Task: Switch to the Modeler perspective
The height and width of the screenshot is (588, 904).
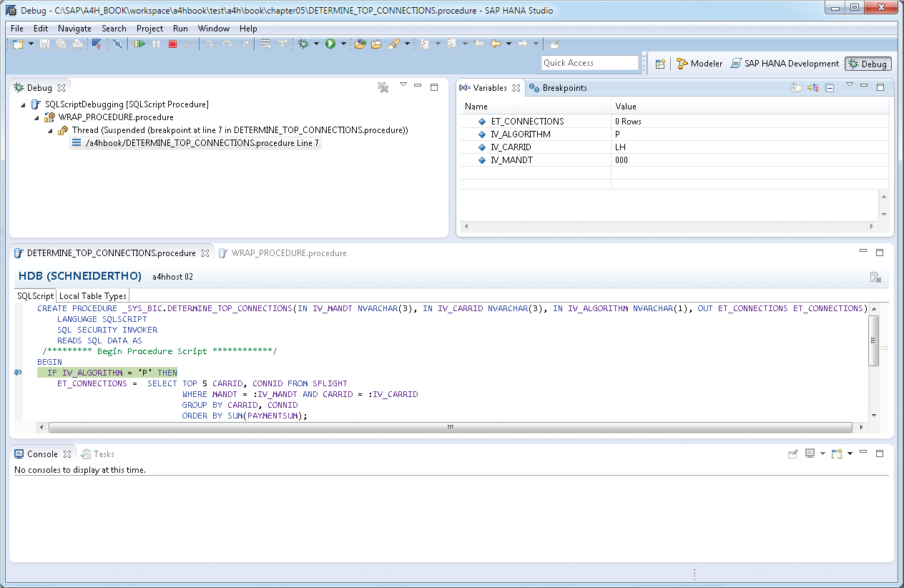Action: pos(699,64)
